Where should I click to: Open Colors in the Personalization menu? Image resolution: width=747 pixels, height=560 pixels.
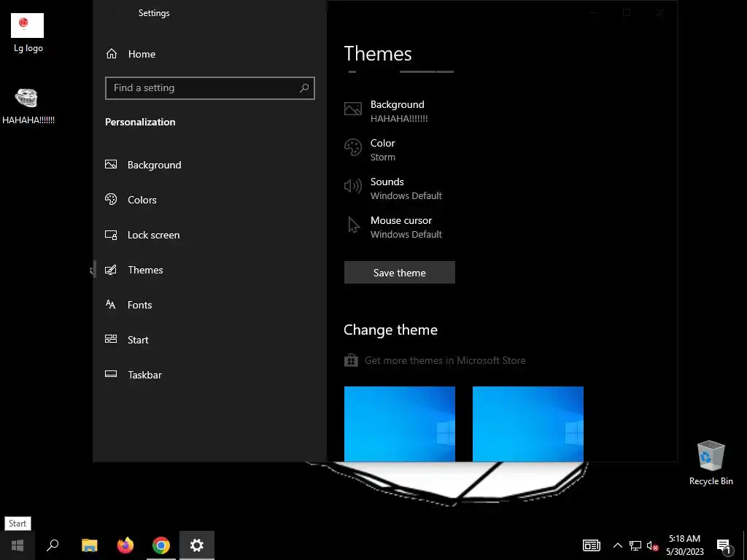tap(209, 200)
